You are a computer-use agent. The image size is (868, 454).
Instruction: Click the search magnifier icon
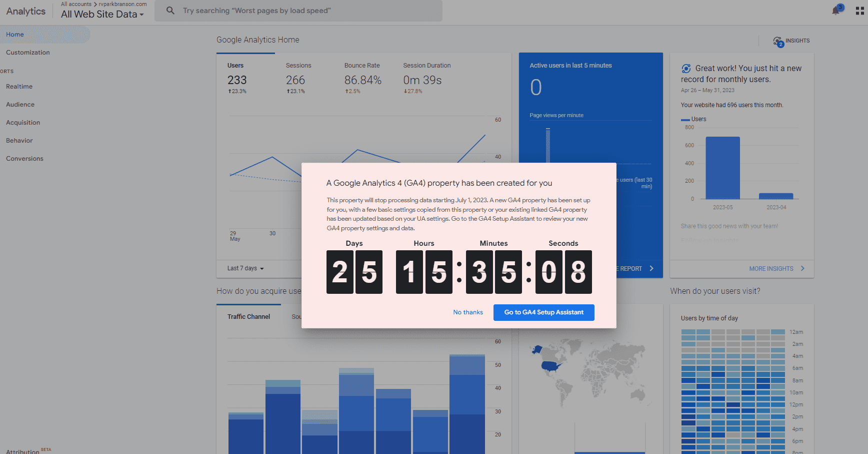(x=170, y=10)
